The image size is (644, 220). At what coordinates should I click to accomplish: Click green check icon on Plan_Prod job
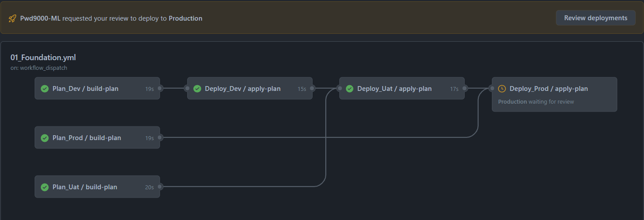point(45,138)
